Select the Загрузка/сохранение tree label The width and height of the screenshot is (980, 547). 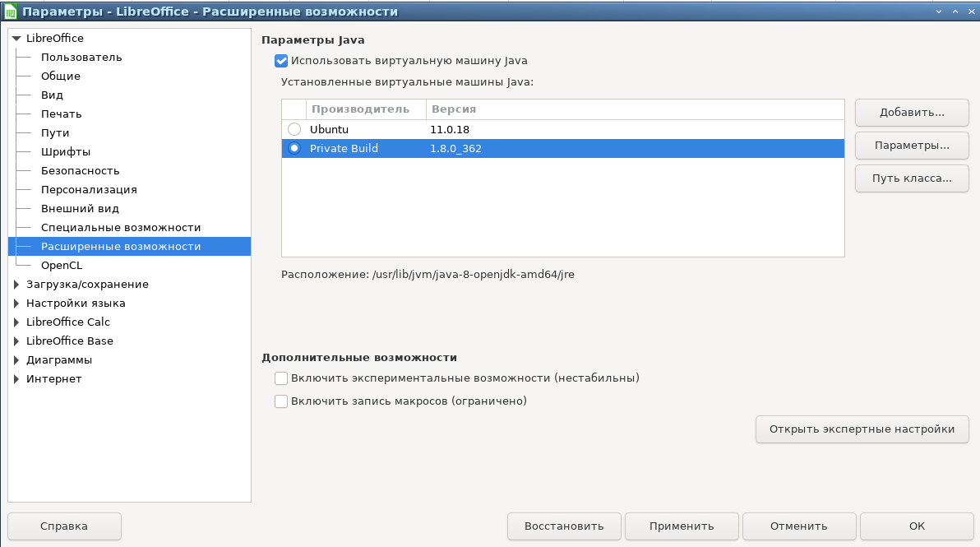pyautogui.click(x=87, y=285)
